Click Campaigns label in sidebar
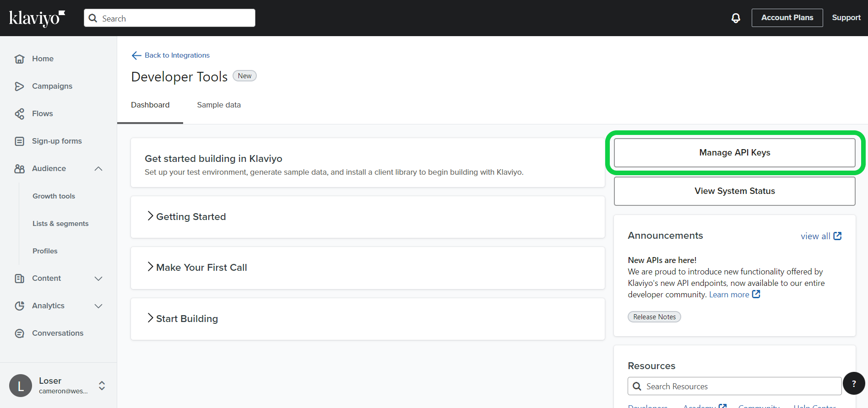The image size is (868, 408). (x=52, y=86)
